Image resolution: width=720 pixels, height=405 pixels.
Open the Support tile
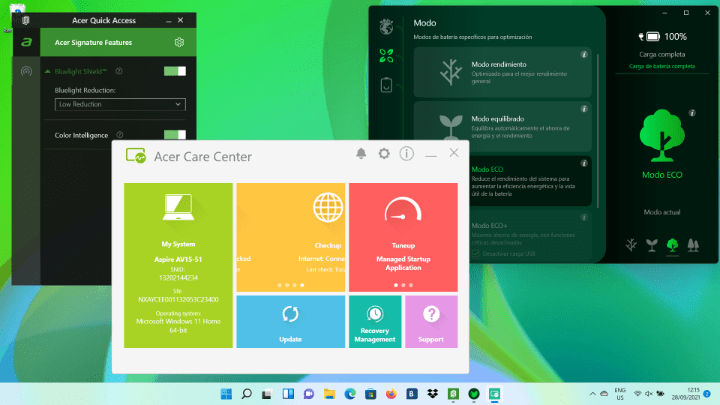click(431, 321)
